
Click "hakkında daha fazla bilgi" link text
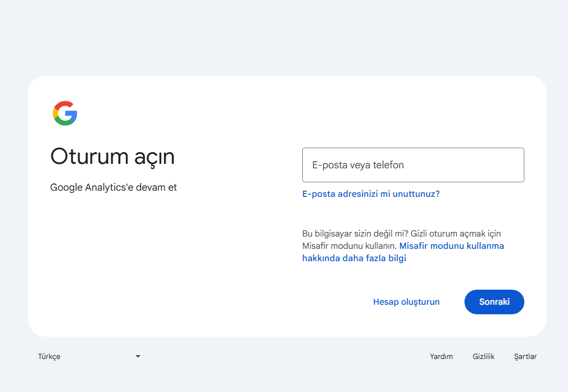click(354, 258)
